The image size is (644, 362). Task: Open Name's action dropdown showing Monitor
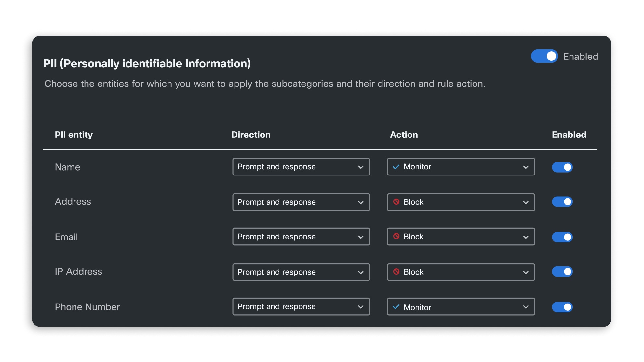point(461,167)
